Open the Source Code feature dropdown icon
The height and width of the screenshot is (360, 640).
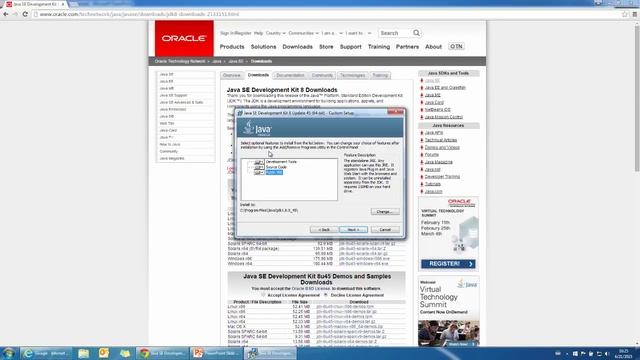click(x=259, y=167)
